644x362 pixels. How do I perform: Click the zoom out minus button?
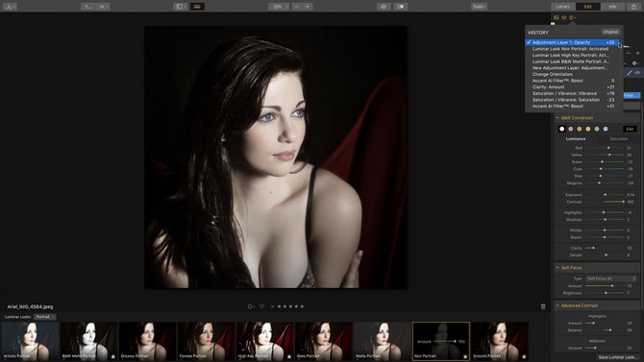point(297,7)
